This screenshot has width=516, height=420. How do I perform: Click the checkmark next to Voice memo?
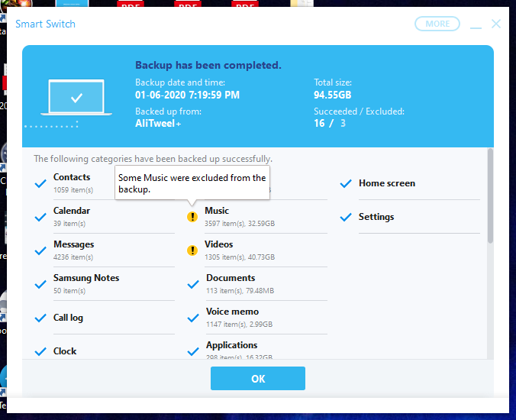[x=193, y=318]
